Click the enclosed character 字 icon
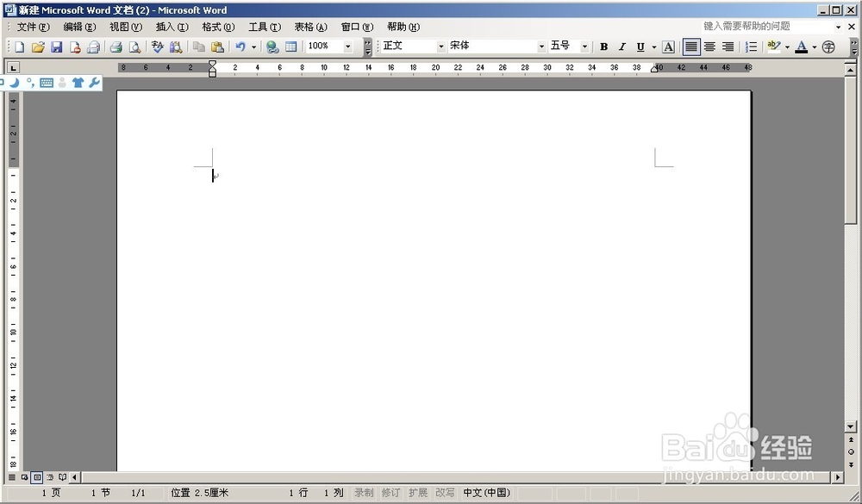862x504 pixels. tap(828, 47)
